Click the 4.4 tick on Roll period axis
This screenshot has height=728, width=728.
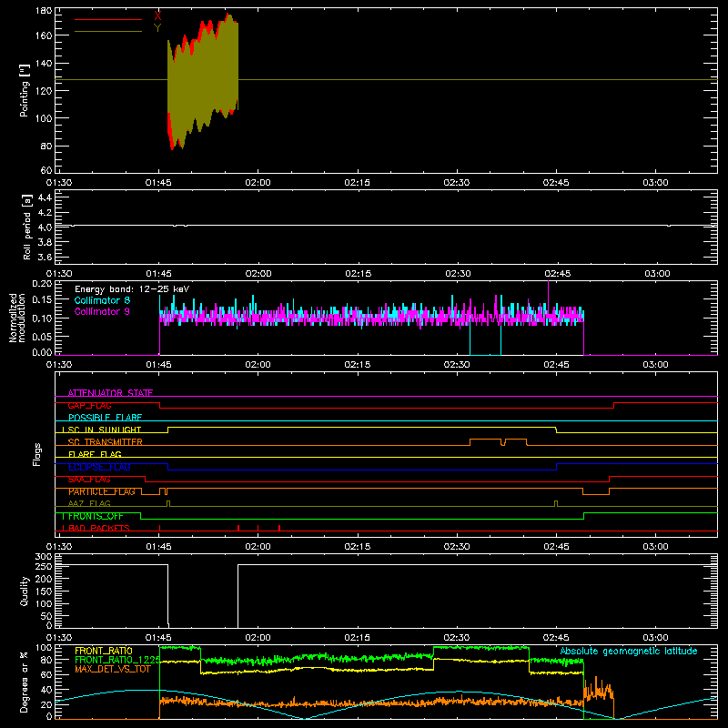point(45,197)
